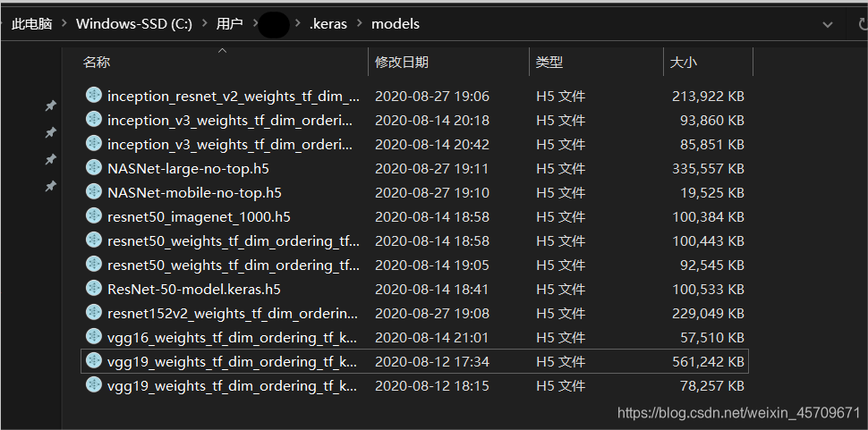Expand chevron after 用户 breadcrumb

coord(255,24)
